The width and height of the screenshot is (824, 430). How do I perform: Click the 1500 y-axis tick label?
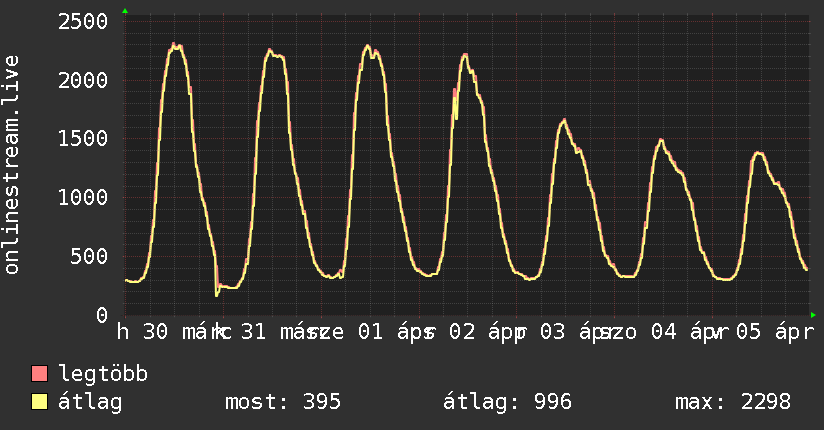click(82, 138)
